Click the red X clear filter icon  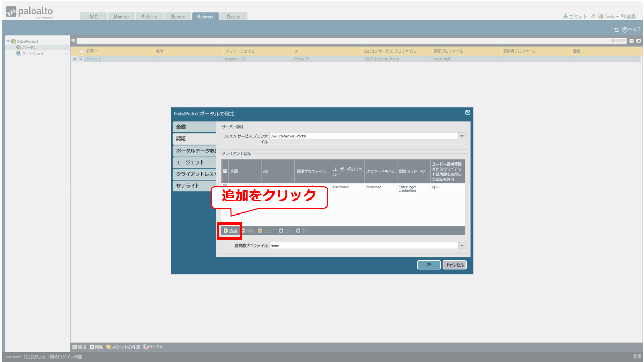coord(639,41)
